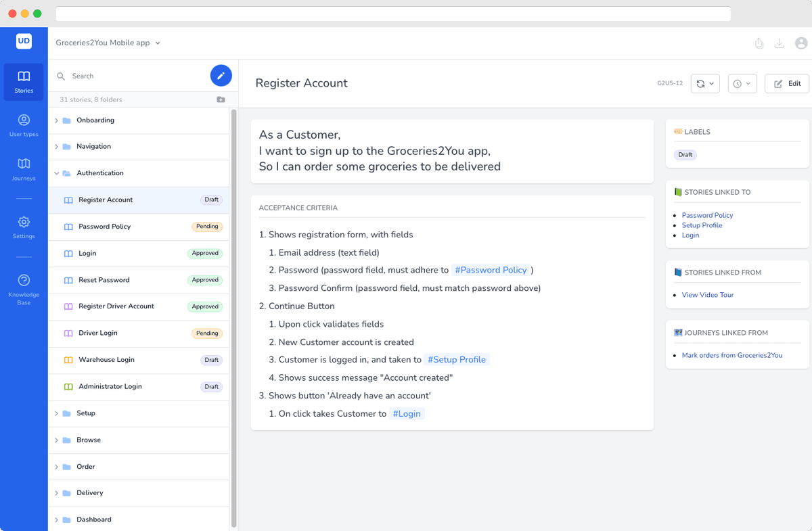The width and height of the screenshot is (812, 531).
Task: Open the user profile avatar icon
Action: click(801, 43)
